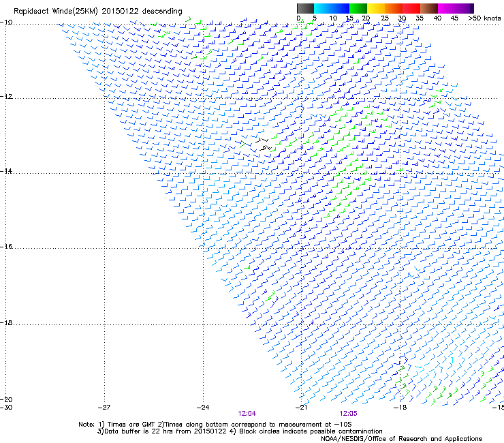Click the -27 longitude axis label
Viewport: 504px width, 443px height.
104,407
